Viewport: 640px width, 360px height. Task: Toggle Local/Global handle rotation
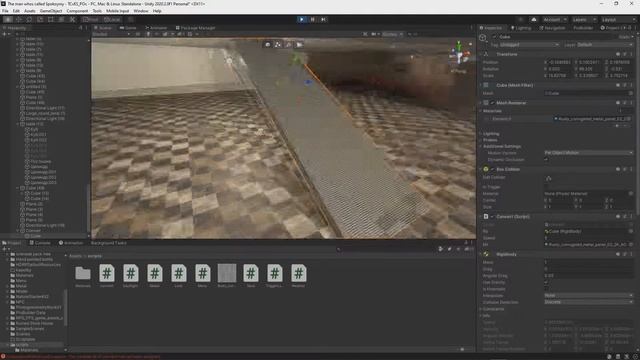click(112, 19)
